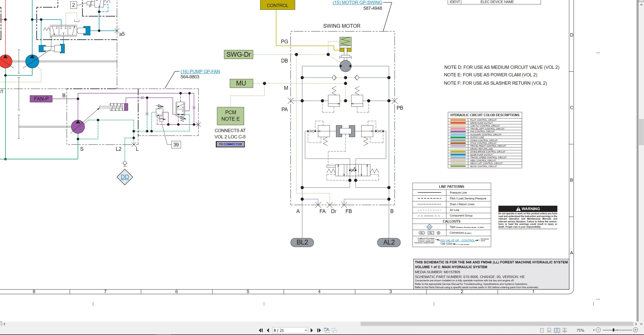
Task: Zoom in with the plus button
Action: coord(635,330)
